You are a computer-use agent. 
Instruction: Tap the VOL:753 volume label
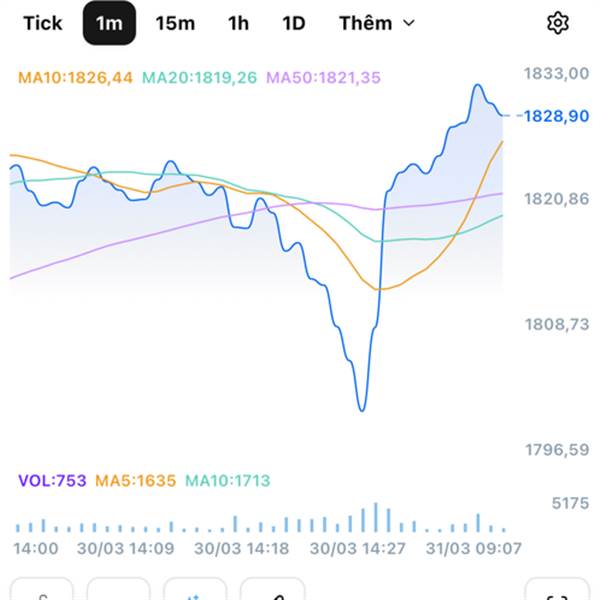51,481
